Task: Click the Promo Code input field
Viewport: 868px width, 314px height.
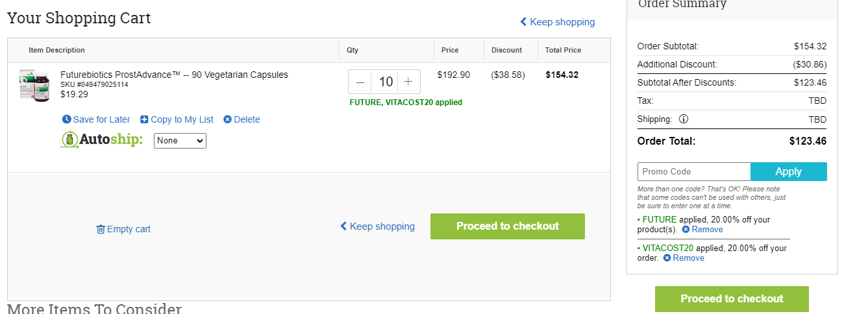Action: [x=694, y=171]
